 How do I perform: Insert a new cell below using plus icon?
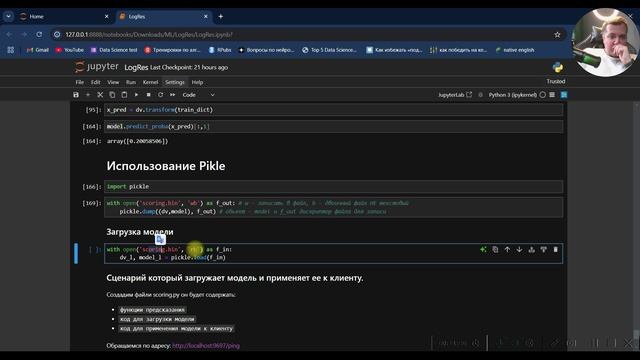[x=88, y=95]
